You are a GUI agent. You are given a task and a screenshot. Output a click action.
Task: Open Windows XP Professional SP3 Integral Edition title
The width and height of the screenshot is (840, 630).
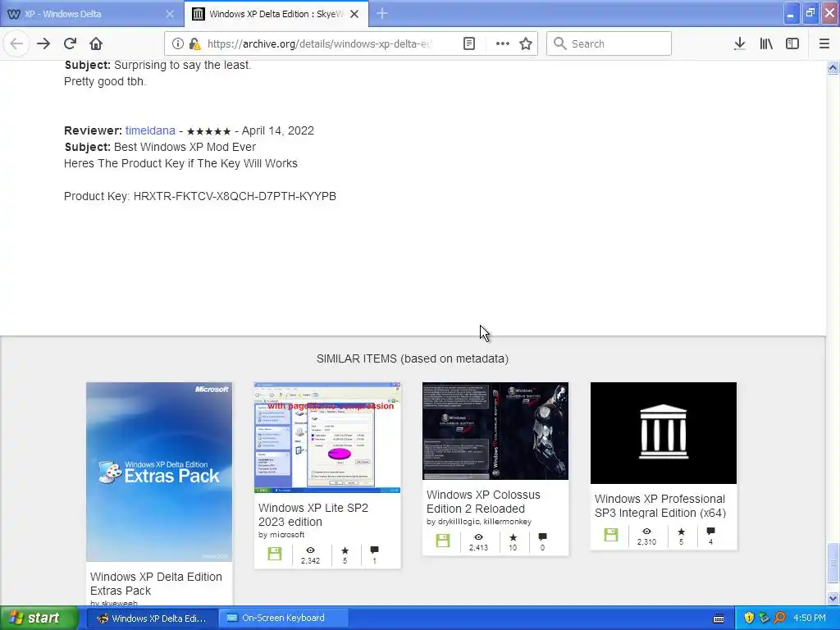coord(660,505)
